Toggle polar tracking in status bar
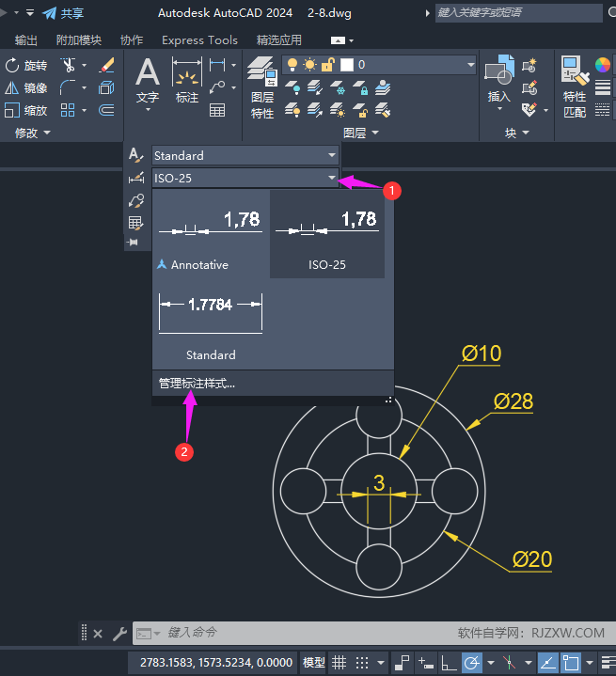 pyautogui.click(x=472, y=662)
